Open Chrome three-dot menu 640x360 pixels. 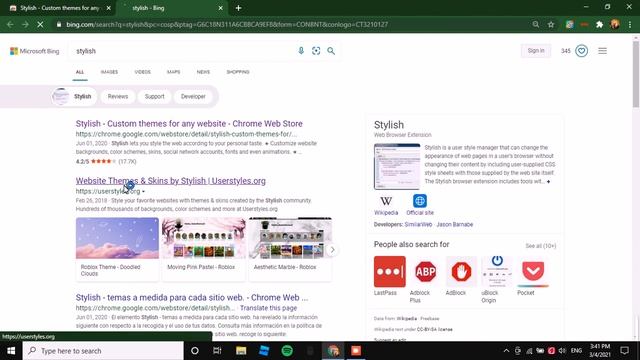(630, 24)
